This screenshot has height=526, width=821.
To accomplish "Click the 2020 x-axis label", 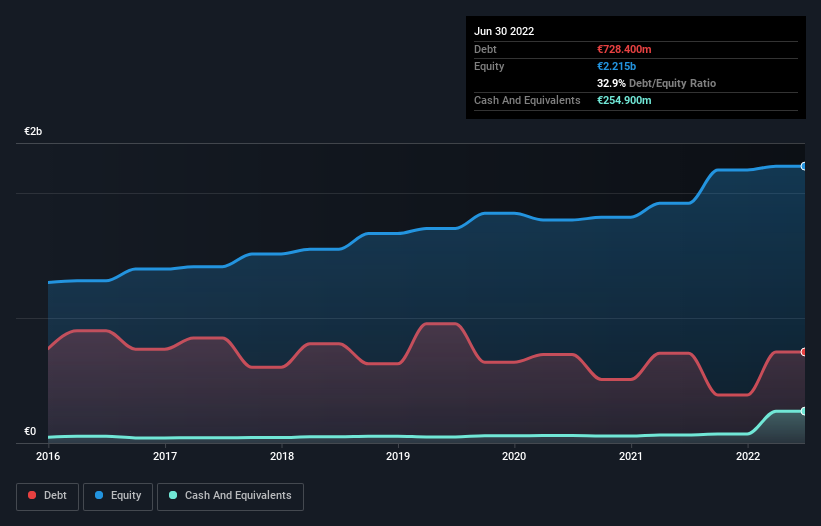I will pyautogui.click(x=514, y=456).
